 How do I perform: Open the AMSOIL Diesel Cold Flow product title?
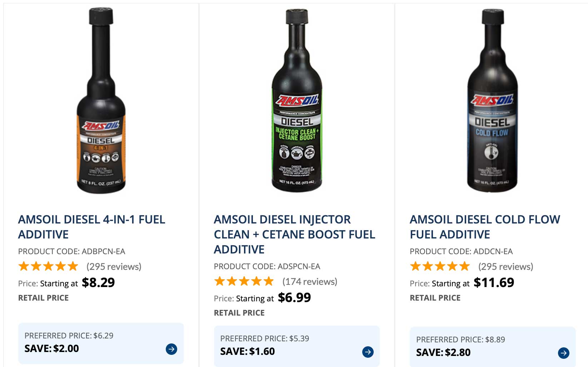(485, 227)
